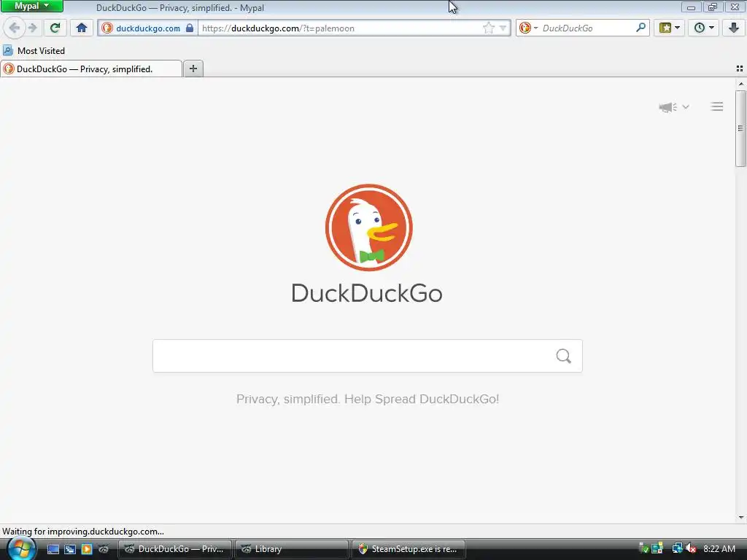Image resolution: width=747 pixels, height=560 pixels.
Task: Reload the current page
Action: (x=55, y=28)
